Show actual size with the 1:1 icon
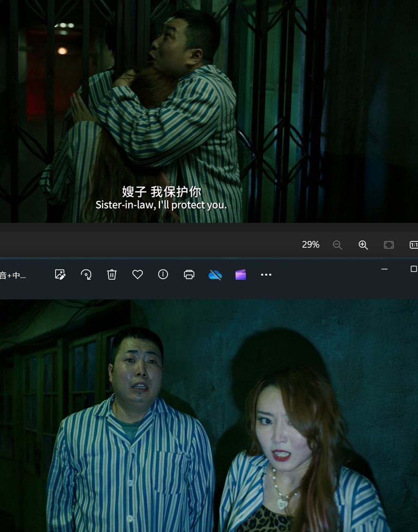418x532 pixels. [x=414, y=245]
